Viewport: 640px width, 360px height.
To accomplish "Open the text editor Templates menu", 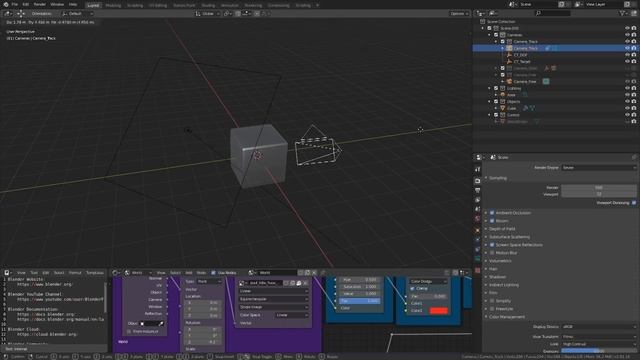I will [95, 273].
